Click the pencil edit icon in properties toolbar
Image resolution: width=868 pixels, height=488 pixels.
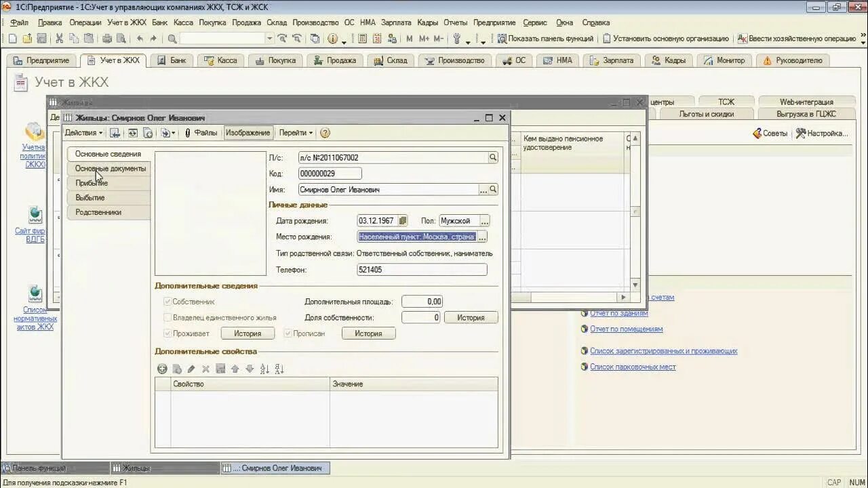pos(191,369)
